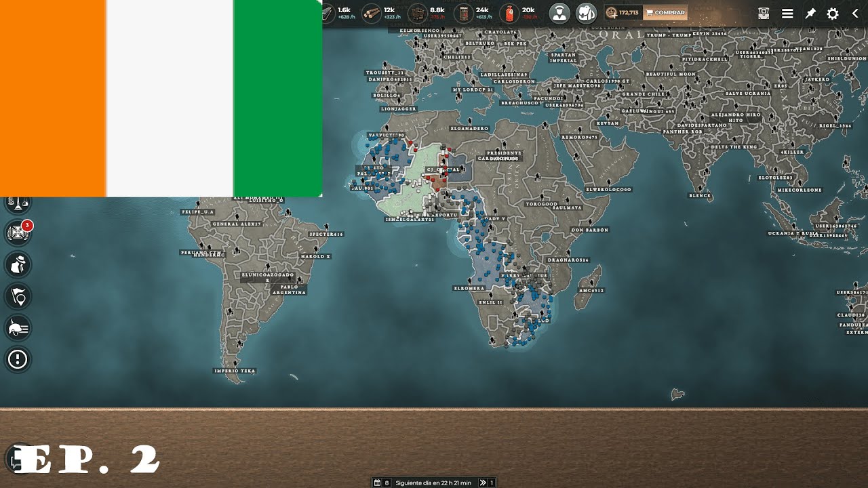Click 'Siguiente día en 22 h 21 min' text
868x488 pixels.
point(433,483)
